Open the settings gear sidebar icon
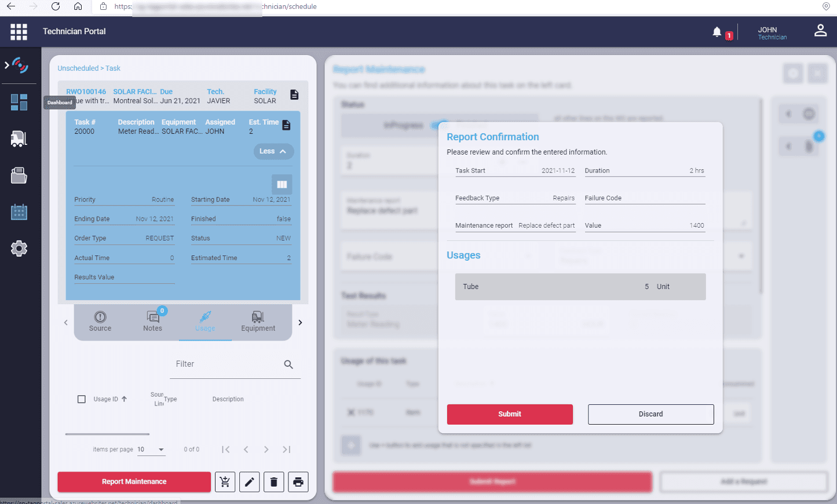This screenshot has width=837, height=504. click(19, 249)
